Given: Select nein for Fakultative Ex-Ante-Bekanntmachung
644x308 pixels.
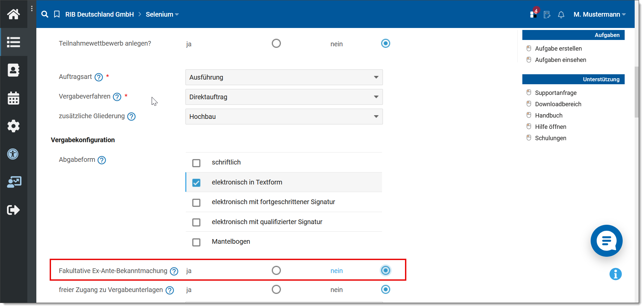Looking at the screenshot, I should (x=386, y=270).
